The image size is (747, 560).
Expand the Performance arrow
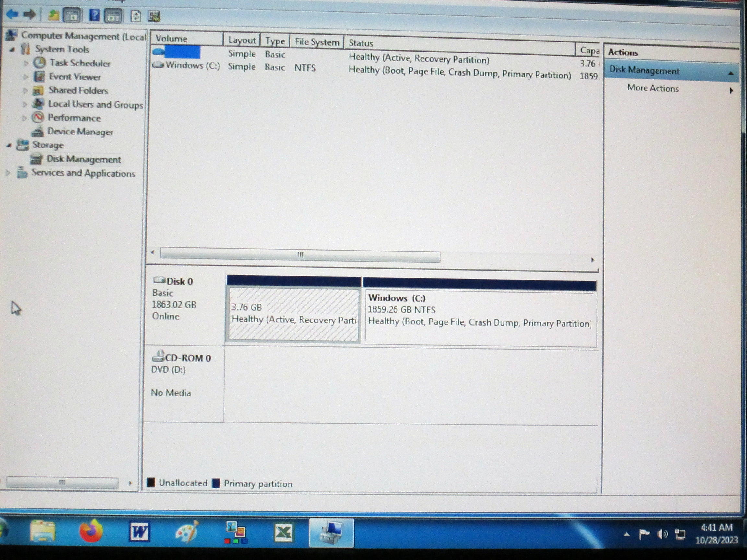pyautogui.click(x=24, y=118)
